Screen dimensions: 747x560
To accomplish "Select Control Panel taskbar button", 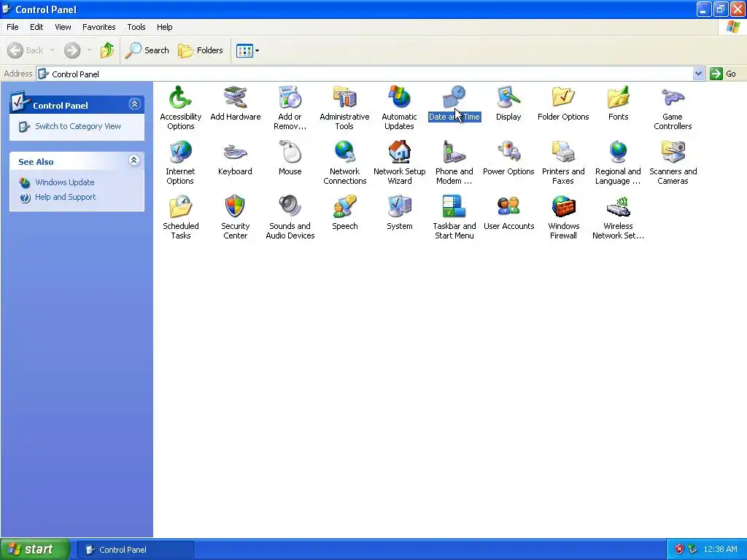I will (x=135, y=550).
